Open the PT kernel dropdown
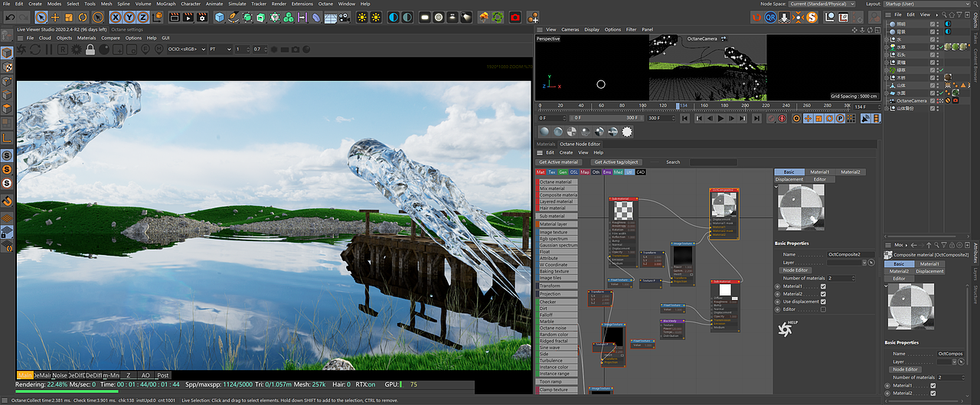This screenshot has height=405, width=980. click(219, 49)
